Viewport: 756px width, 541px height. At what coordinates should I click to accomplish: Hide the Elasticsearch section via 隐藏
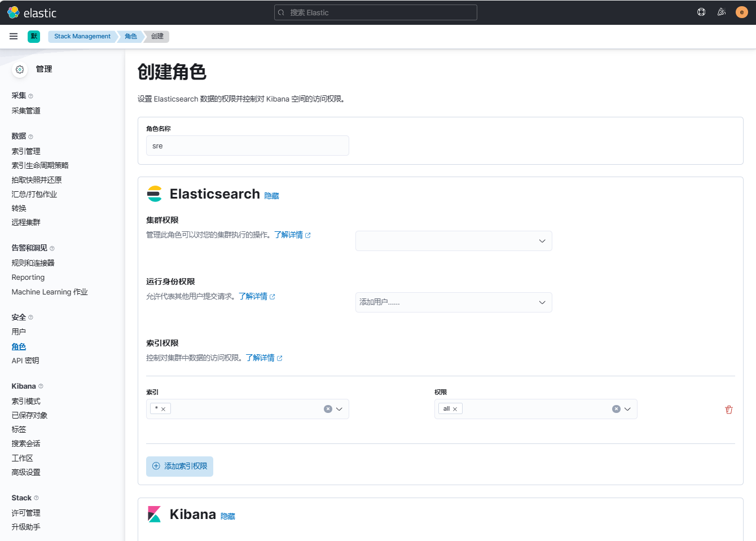point(271,196)
